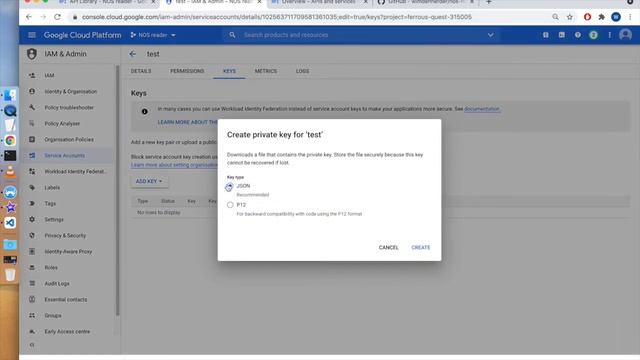Reload the page with browser refresh button
The image size is (640, 360).
point(57,17)
